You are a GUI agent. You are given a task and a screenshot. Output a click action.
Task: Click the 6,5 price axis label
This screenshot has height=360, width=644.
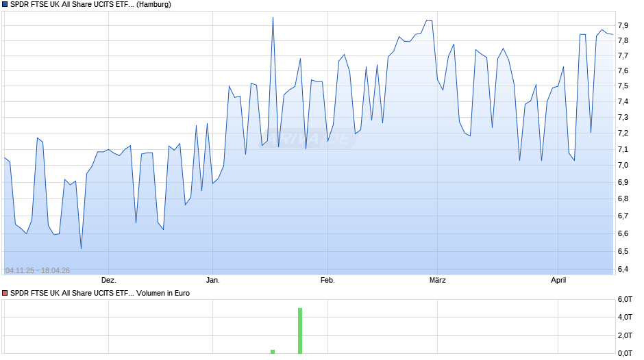623,251
